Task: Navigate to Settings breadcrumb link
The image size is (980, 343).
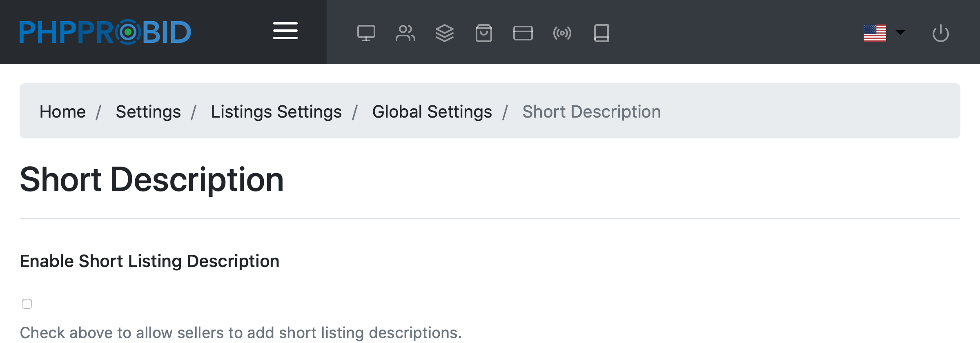Action: (x=148, y=111)
